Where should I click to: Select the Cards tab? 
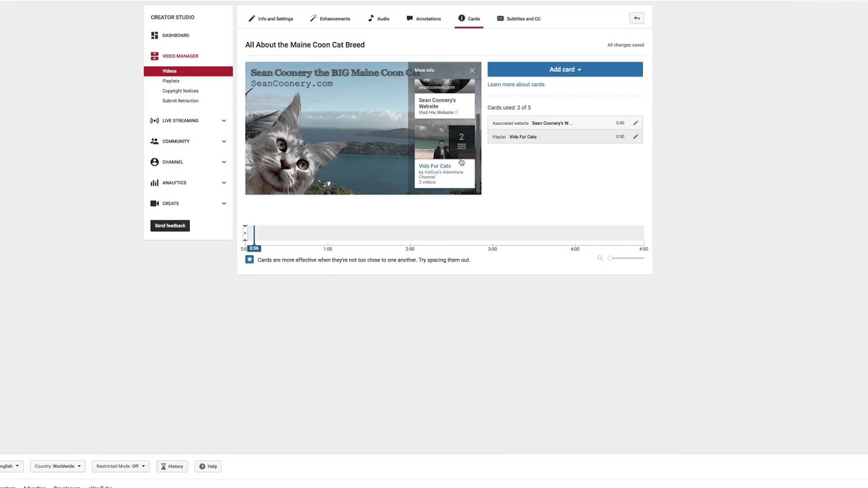[x=469, y=18]
